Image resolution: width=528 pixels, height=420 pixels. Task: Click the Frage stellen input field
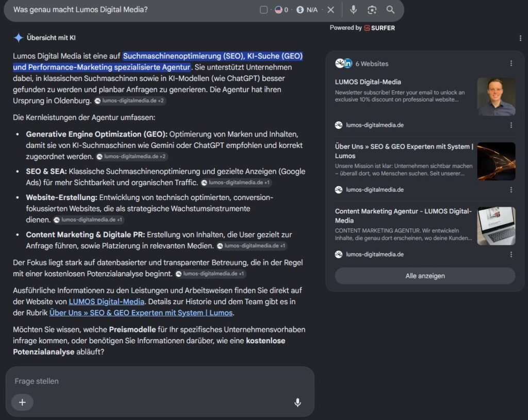point(160,381)
